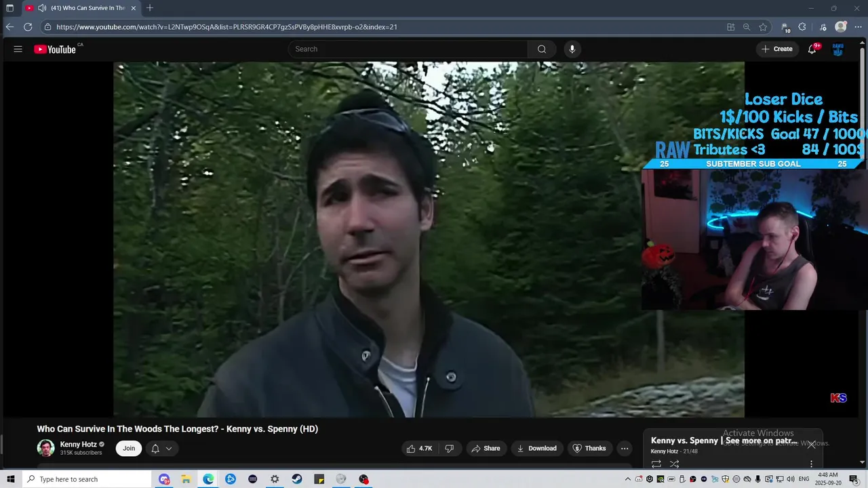Toggle playlist loop
The height and width of the screenshot is (488, 868).
click(656, 464)
